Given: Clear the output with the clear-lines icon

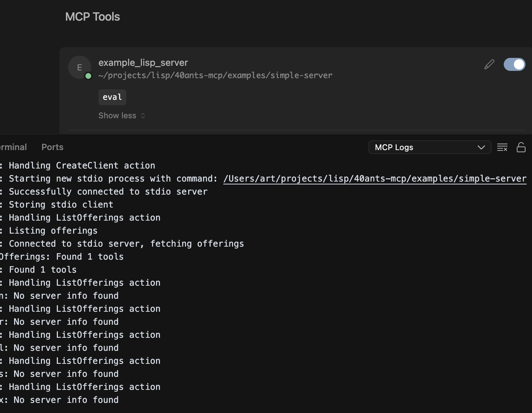Looking at the screenshot, I should click(x=502, y=148).
